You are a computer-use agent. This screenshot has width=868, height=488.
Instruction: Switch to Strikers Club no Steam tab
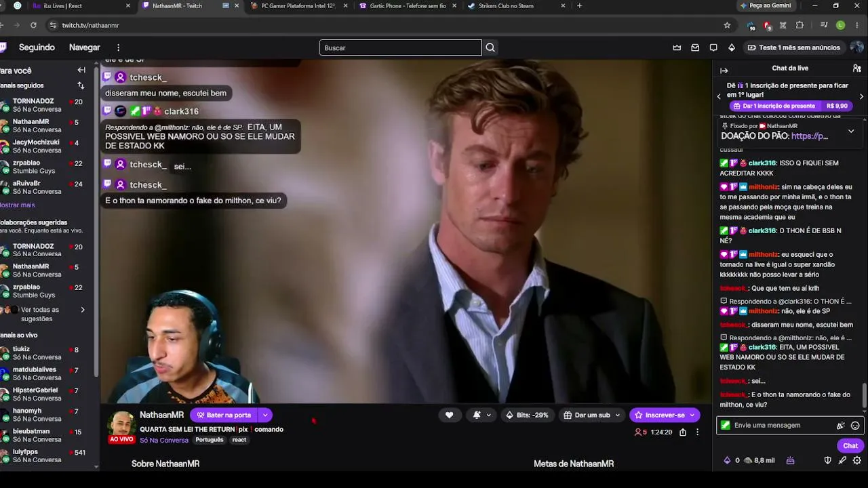(x=515, y=5)
